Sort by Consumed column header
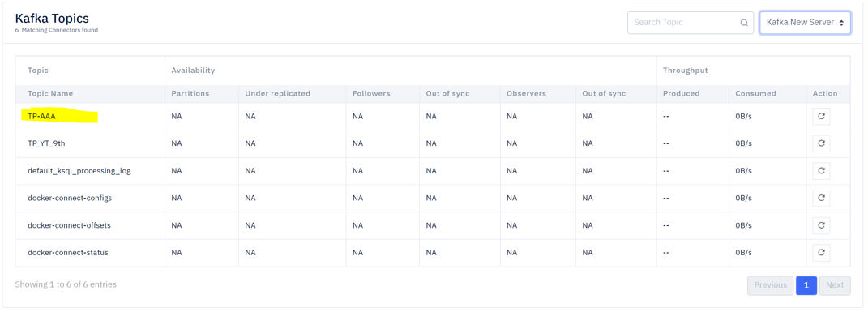The height and width of the screenshot is (312, 868). pyautogui.click(x=755, y=93)
